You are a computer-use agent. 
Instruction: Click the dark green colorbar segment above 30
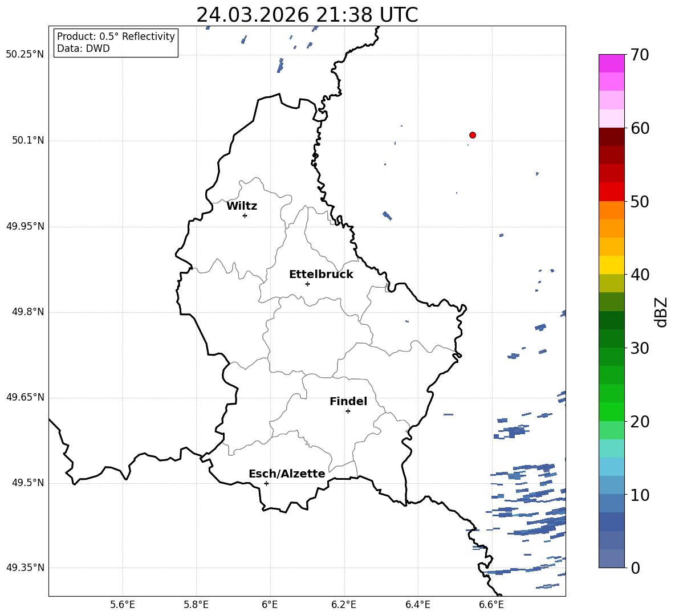(x=611, y=338)
